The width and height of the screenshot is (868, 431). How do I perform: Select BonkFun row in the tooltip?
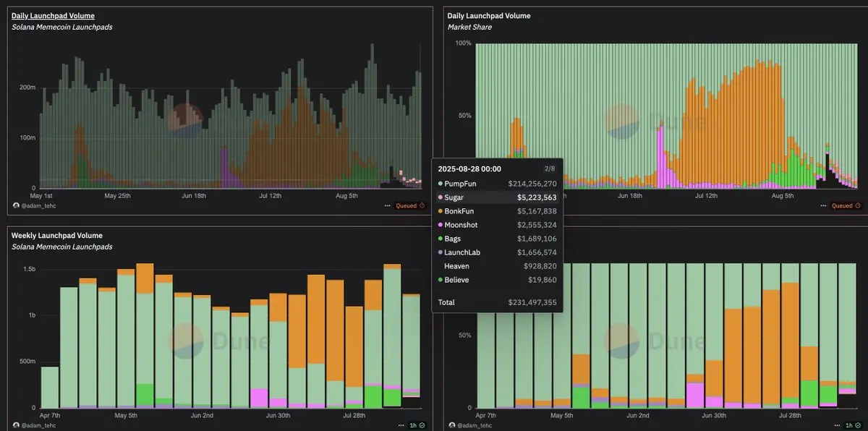pyautogui.click(x=497, y=211)
